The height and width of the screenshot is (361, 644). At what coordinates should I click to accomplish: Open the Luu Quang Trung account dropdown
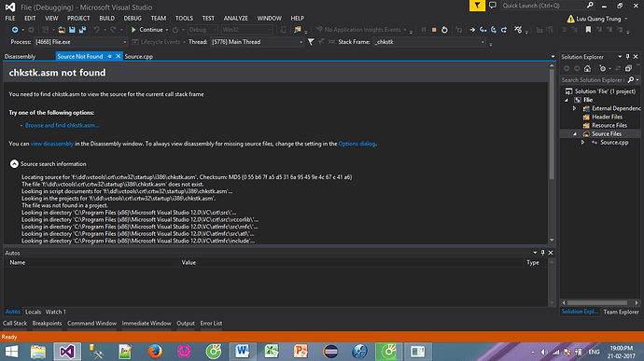626,19
